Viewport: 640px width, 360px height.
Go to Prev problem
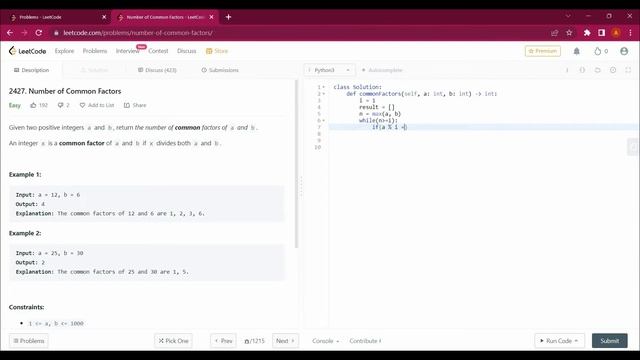(223, 341)
